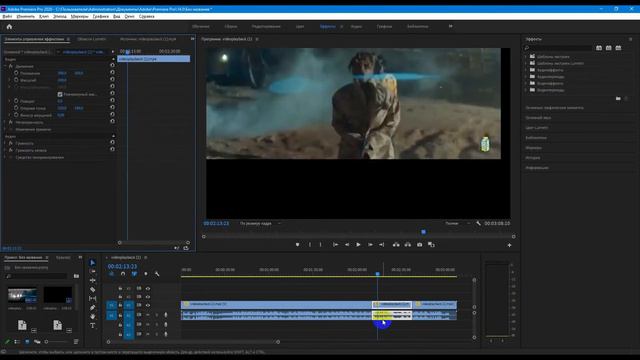Toggle V2 track output eye
This screenshot has width=640, height=360.
pos(148,297)
